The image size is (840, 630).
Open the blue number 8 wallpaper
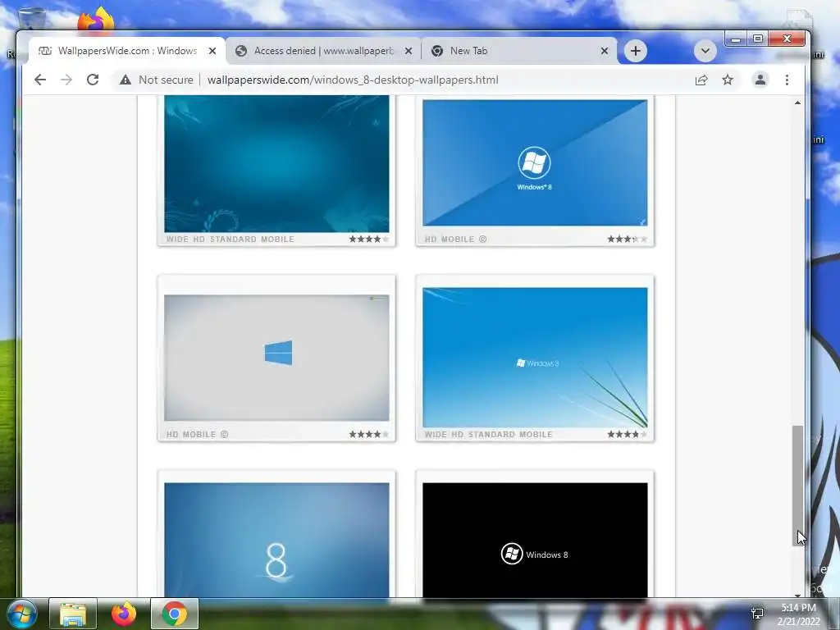[276, 540]
